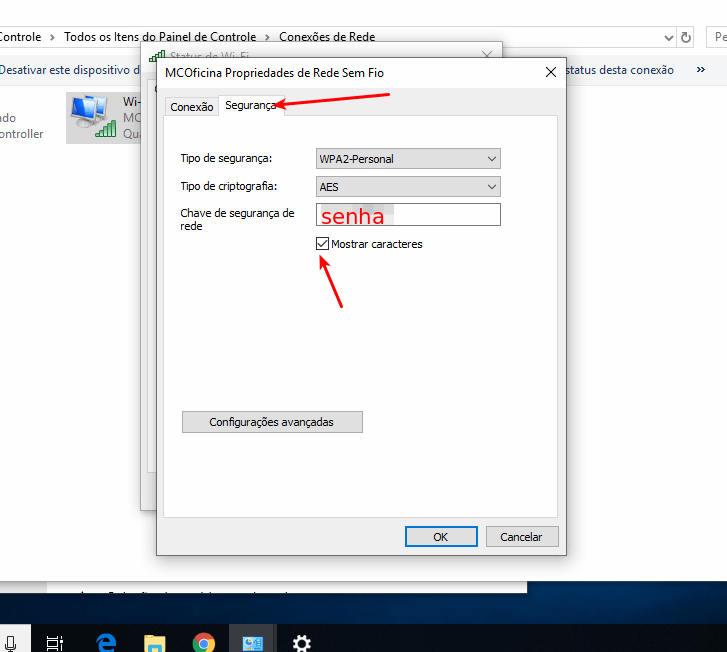This screenshot has height=652, width=727.
Task: Select the Segurança tab
Action: 249,105
